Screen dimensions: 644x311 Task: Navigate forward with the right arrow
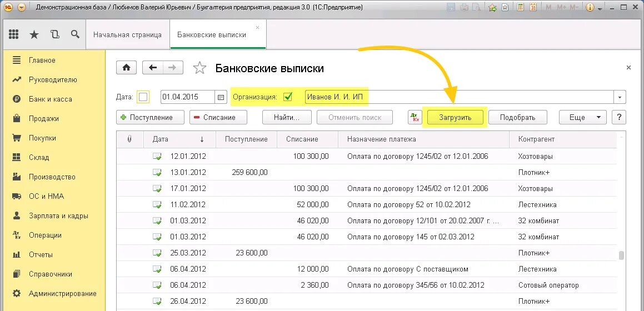tap(173, 68)
